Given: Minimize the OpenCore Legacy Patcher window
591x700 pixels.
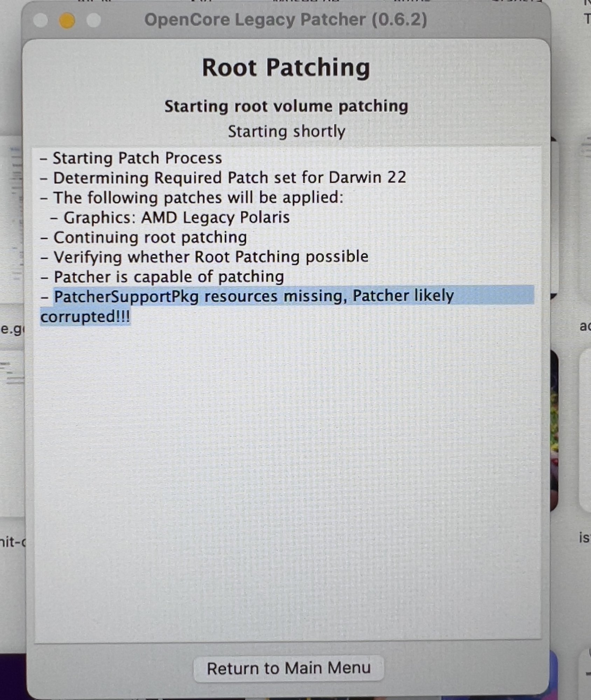Looking at the screenshot, I should click(x=67, y=21).
